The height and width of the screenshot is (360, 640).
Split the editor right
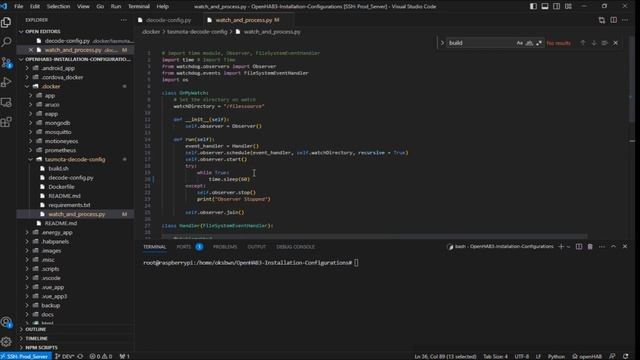(x=613, y=20)
